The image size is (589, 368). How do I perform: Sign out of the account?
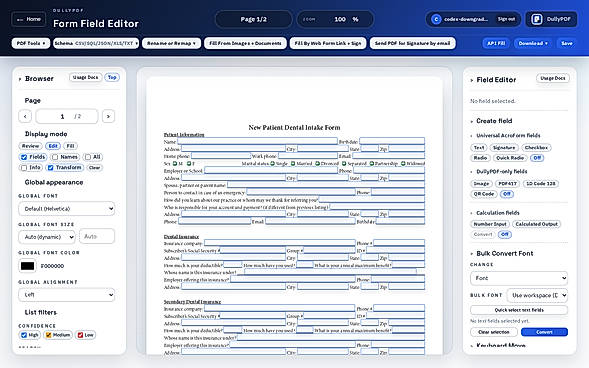coord(506,19)
